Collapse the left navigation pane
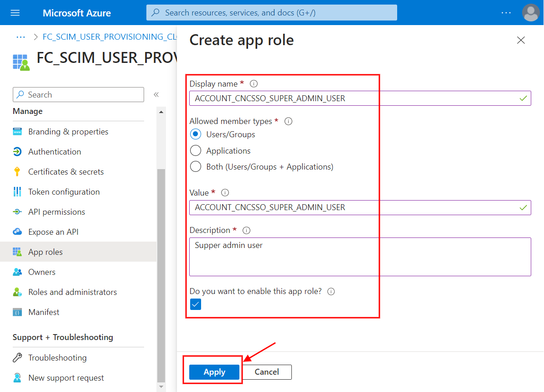Screen dimensions: 544x392 click(x=156, y=94)
